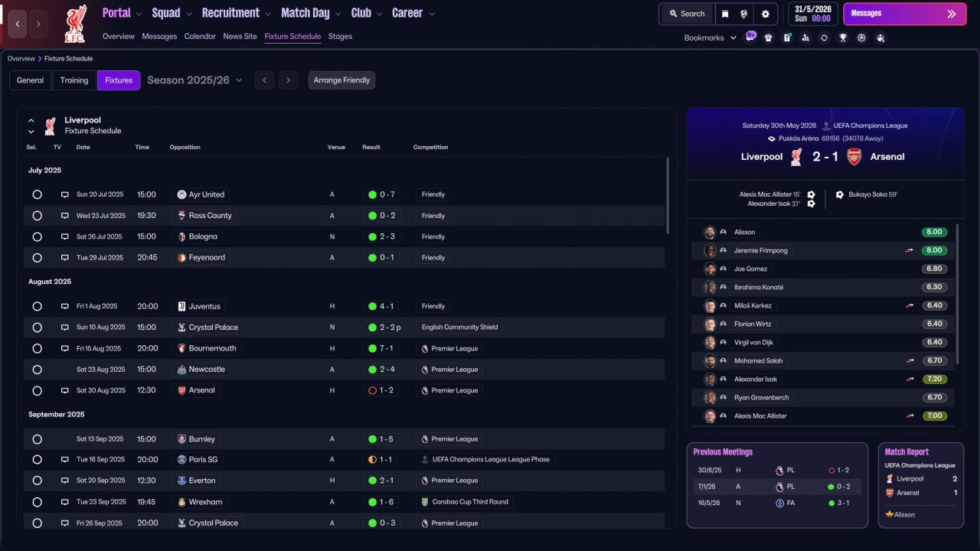The height and width of the screenshot is (551, 980).
Task: Open the settings gear icon
Action: coord(765,14)
